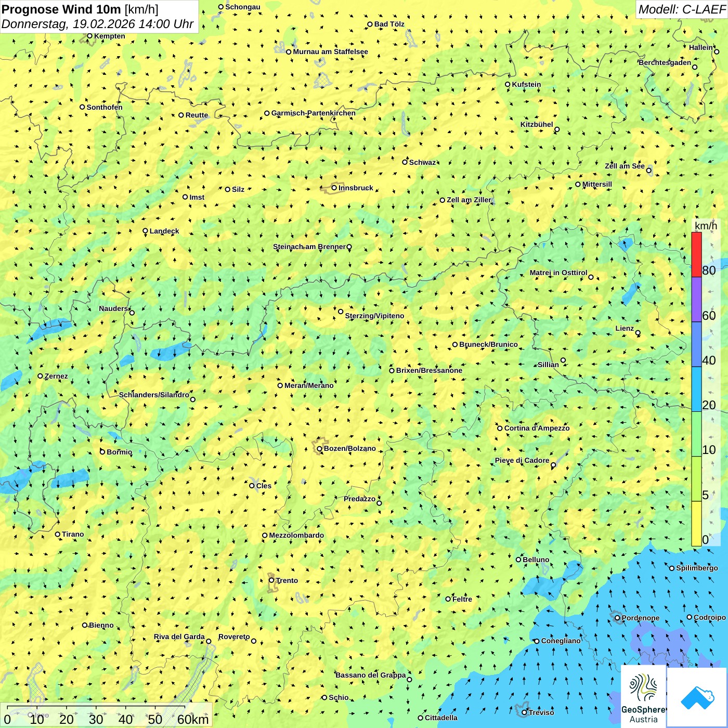Image resolution: width=728 pixels, height=728 pixels.
Task: Click the Landeck city marker
Action: 146,231
